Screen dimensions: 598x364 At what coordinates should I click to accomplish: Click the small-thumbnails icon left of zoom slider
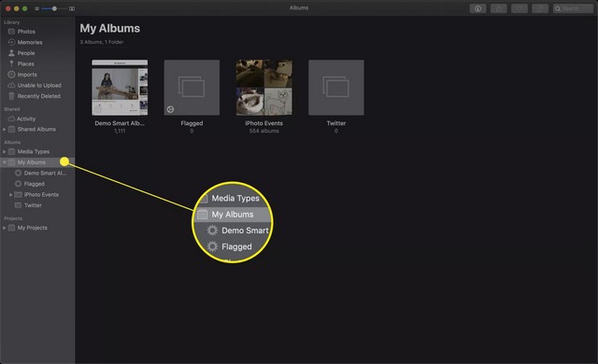point(37,8)
